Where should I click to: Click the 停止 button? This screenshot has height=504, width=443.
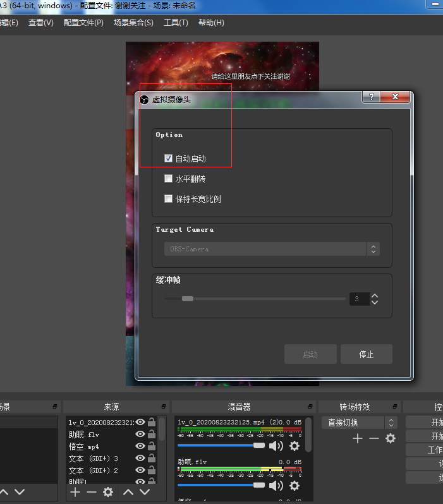click(367, 354)
